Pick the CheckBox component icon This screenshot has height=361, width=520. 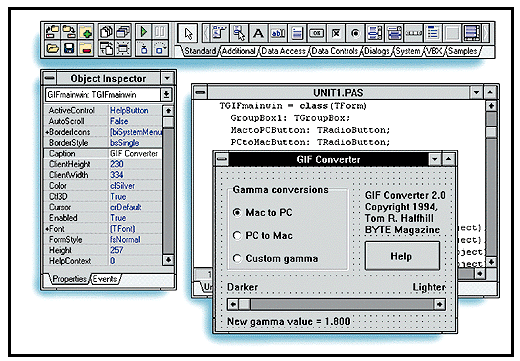tap(336, 33)
